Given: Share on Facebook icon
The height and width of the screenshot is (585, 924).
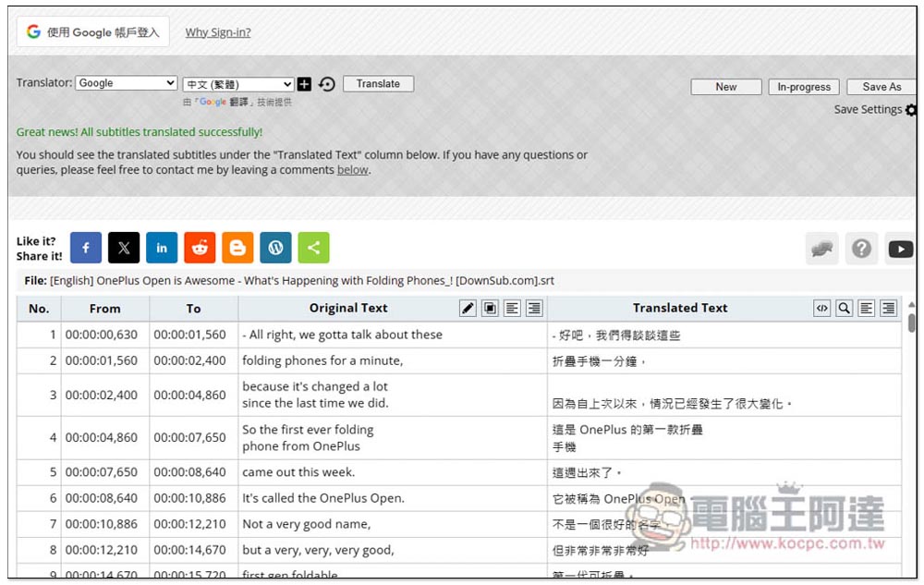Looking at the screenshot, I should (85, 248).
